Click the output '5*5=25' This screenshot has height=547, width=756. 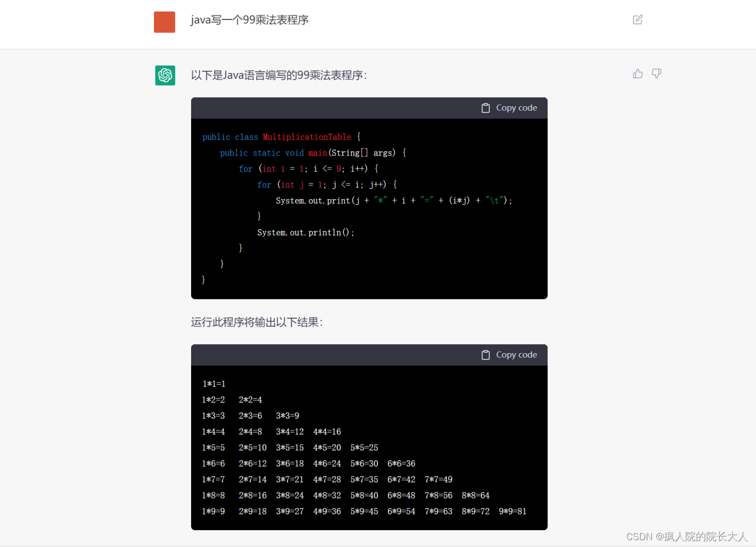coord(364,448)
